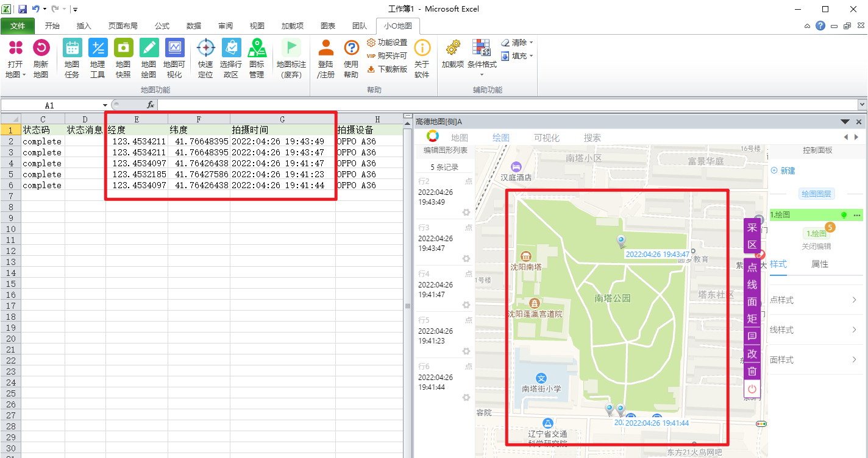
Task: Expand 面样式 (polygon style) section
Action: pos(816,360)
